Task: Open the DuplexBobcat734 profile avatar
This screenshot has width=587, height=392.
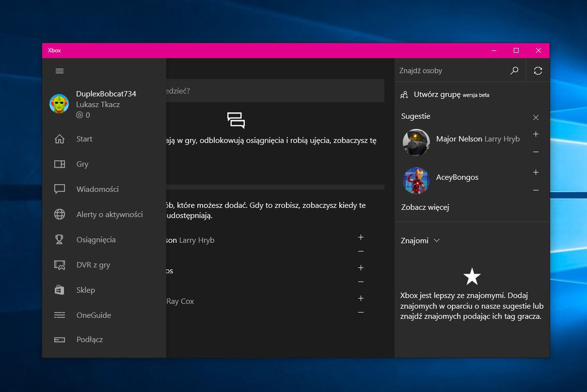Action: 59,104
